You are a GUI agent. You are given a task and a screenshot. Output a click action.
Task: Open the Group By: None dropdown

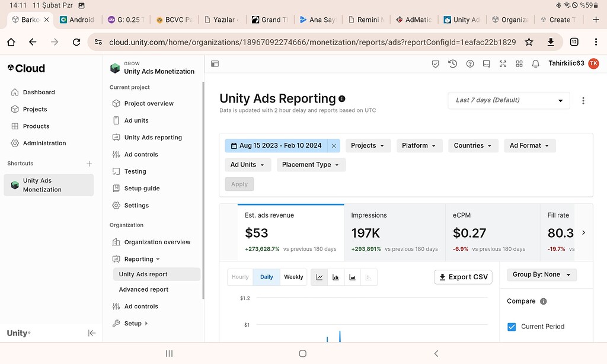(541, 274)
